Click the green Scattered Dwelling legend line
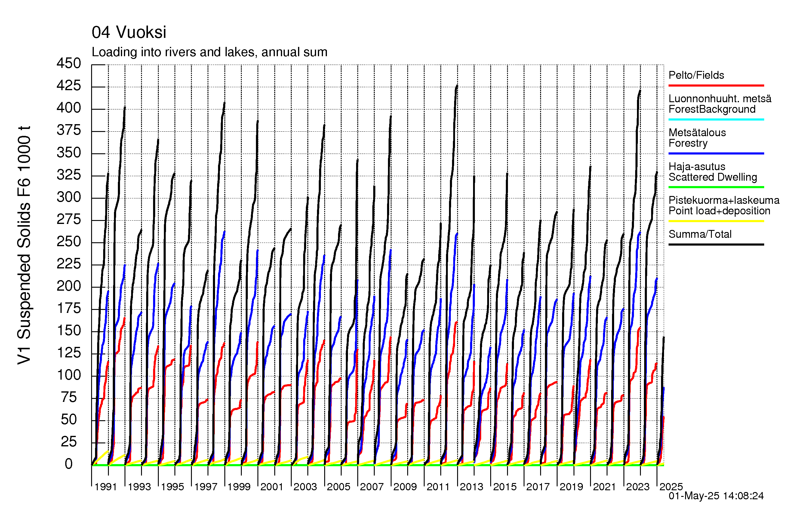 pyautogui.click(x=716, y=187)
